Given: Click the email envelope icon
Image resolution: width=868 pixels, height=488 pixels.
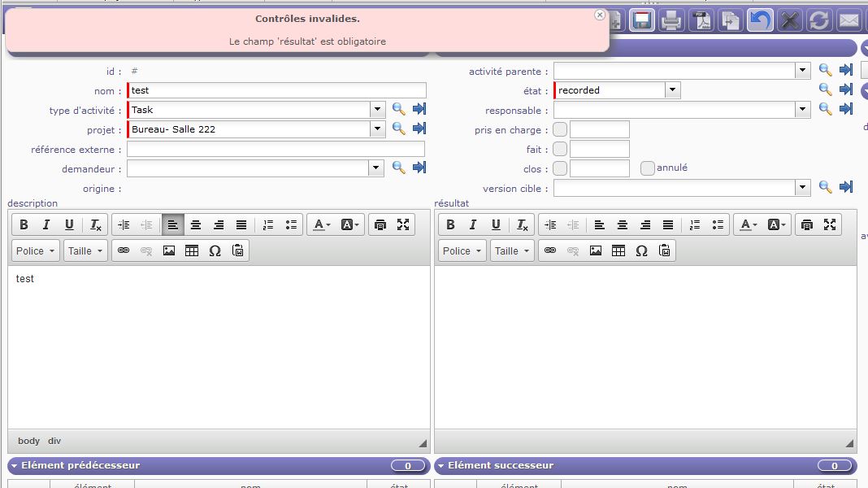Looking at the screenshot, I should click(x=848, y=20).
